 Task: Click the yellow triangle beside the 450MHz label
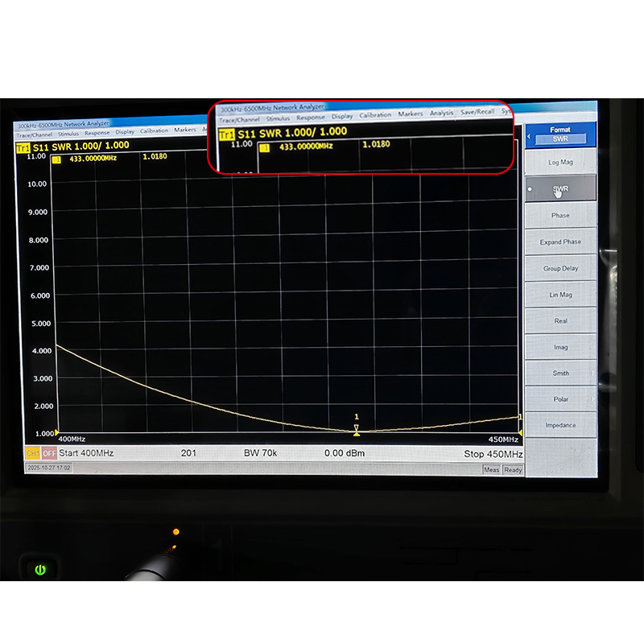(x=520, y=432)
